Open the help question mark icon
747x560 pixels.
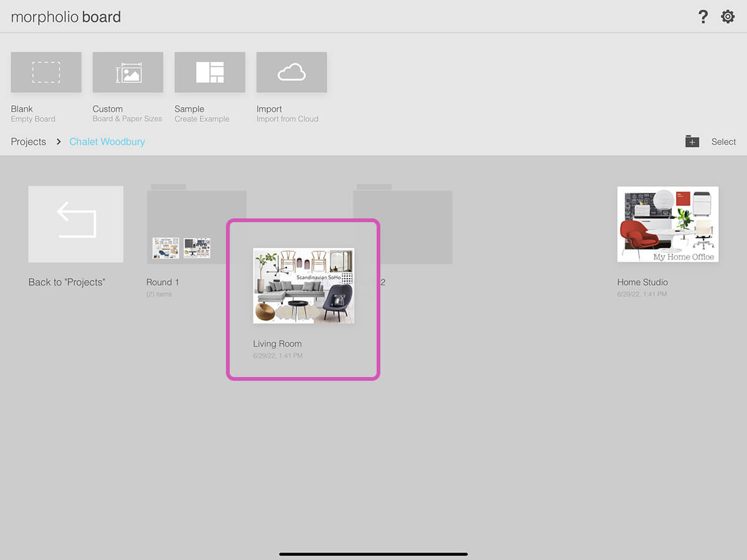703,17
